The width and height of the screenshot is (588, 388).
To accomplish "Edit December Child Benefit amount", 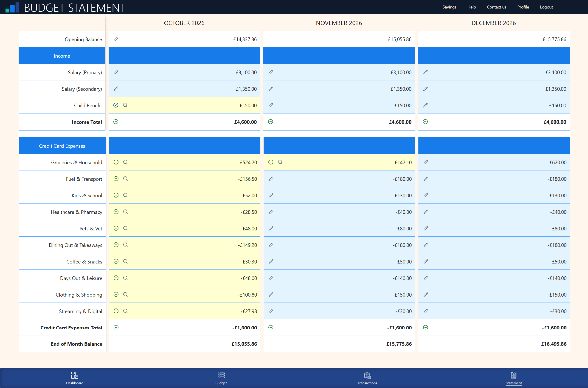I will coord(425,105).
